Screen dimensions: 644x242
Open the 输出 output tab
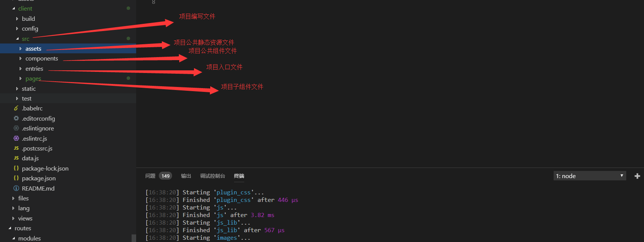click(186, 176)
